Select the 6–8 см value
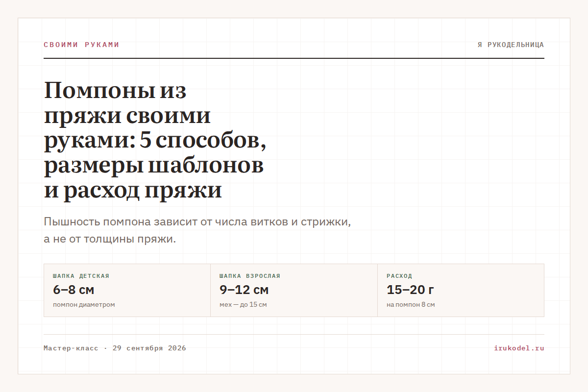This screenshot has width=588, height=392. [x=73, y=290]
